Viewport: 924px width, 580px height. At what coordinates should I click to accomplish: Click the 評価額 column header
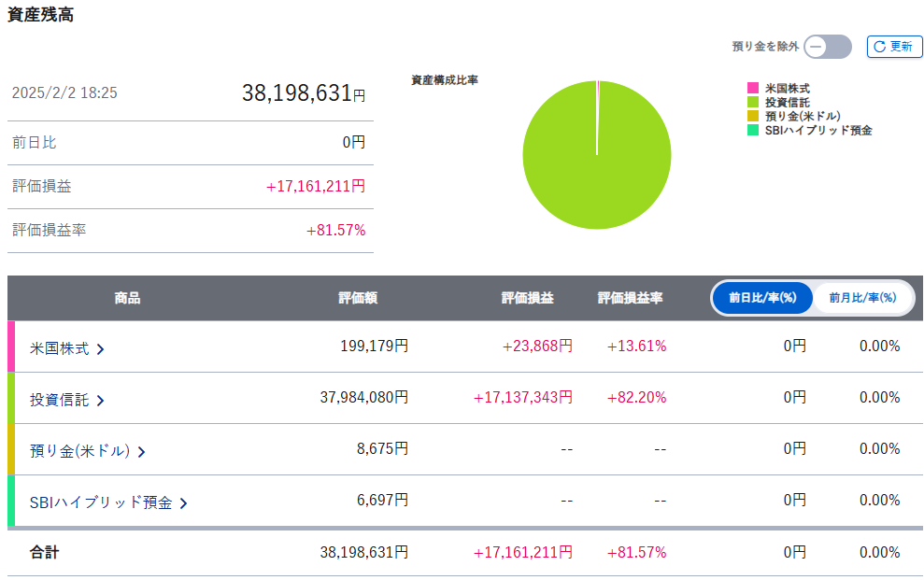tap(358, 298)
